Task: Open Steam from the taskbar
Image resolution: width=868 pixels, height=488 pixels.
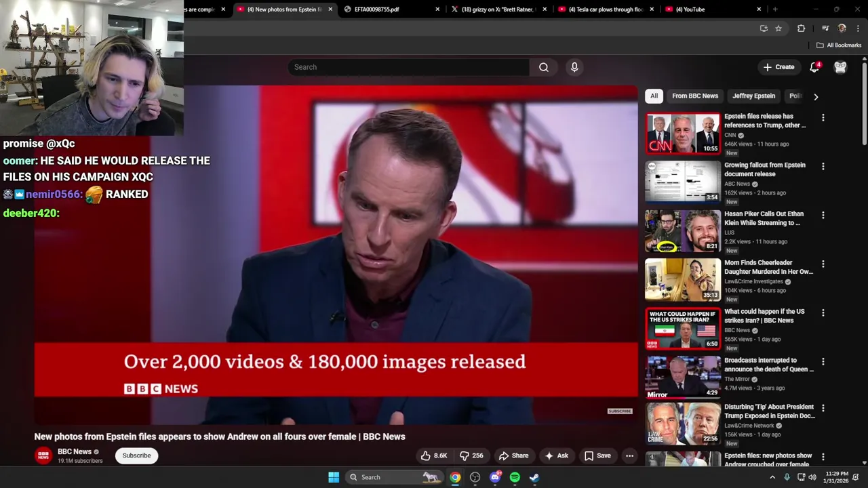Action: [534, 477]
